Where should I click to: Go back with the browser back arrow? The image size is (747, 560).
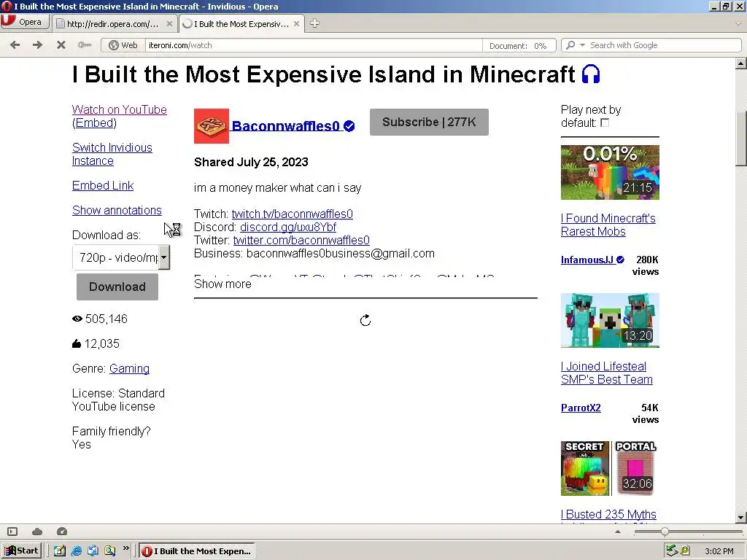[x=15, y=44]
